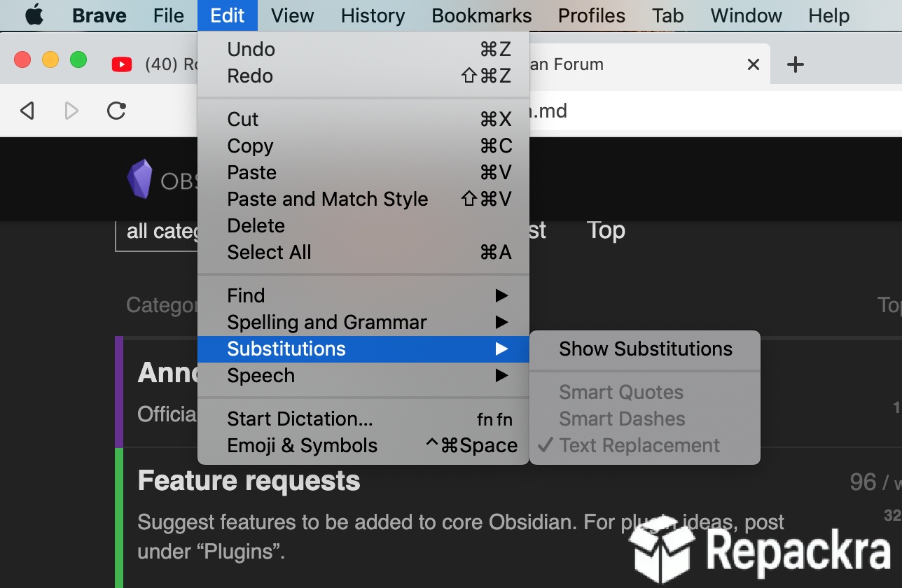Open the Feature requests category
The height and width of the screenshot is (588, 902).
pyautogui.click(x=249, y=482)
